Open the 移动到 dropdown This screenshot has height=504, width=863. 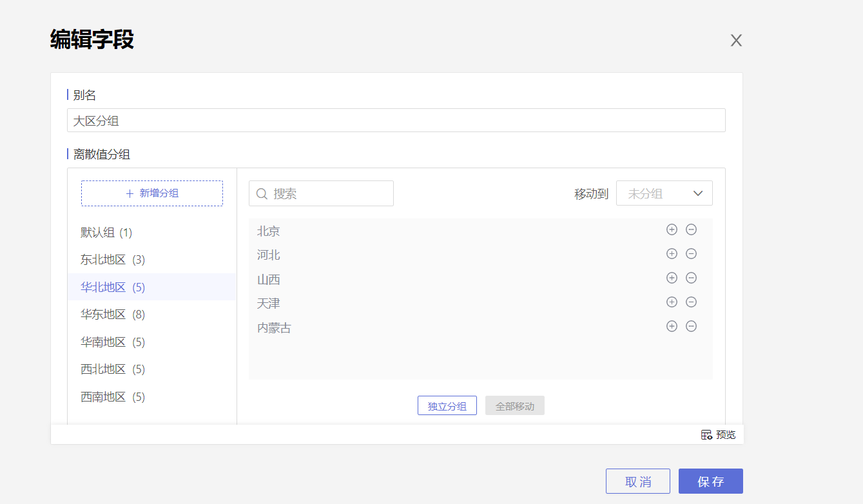[664, 193]
